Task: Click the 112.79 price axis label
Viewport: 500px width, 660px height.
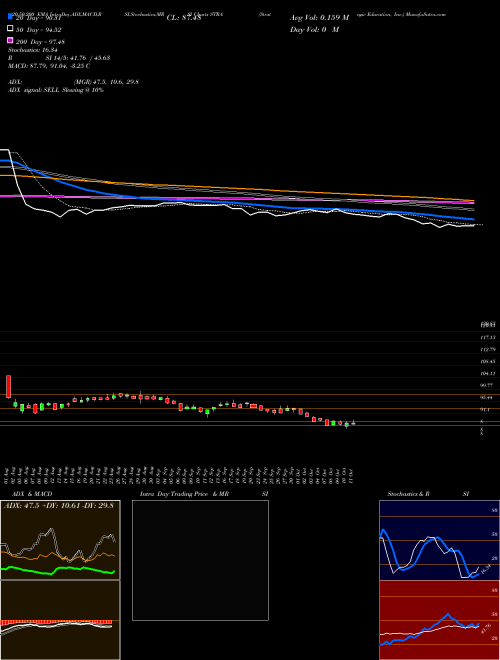Action: [488, 349]
